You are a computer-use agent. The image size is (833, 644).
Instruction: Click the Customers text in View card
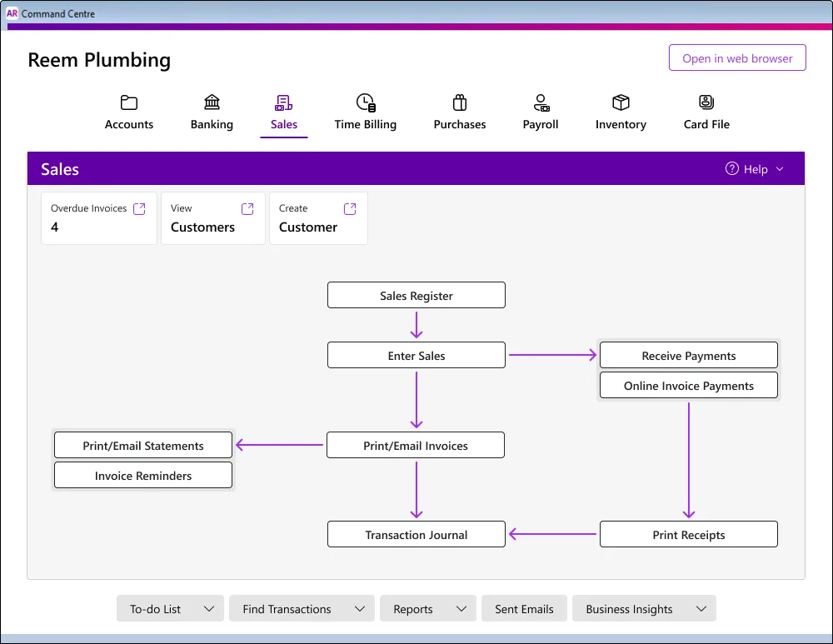pyautogui.click(x=202, y=227)
